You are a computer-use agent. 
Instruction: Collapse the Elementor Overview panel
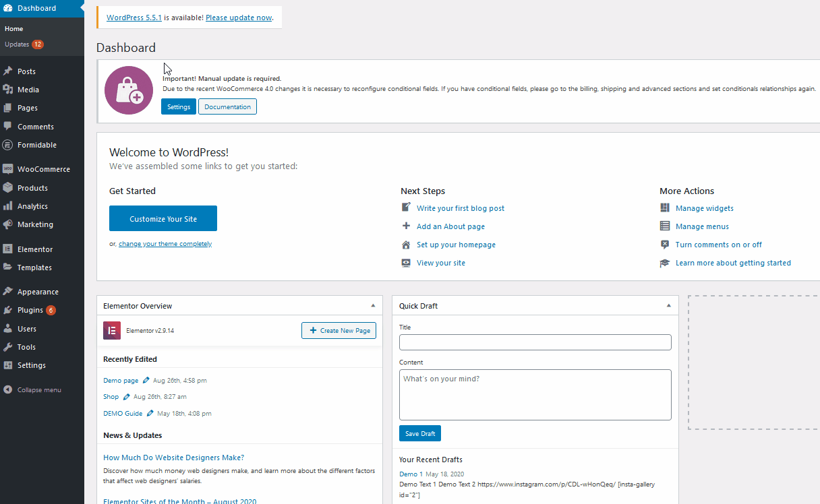click(x=373, y=305)
